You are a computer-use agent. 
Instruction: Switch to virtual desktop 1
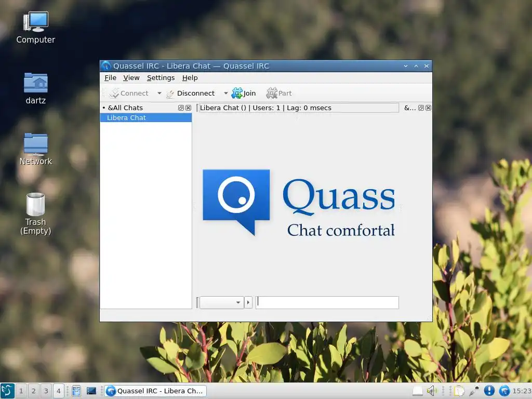(21, 391)
